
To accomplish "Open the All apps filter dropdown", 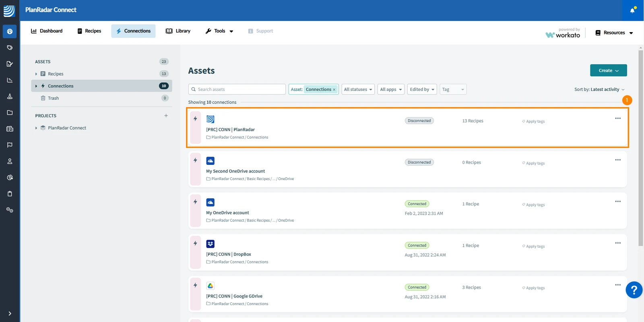I will pyautogui.click(x=391, y=89).
